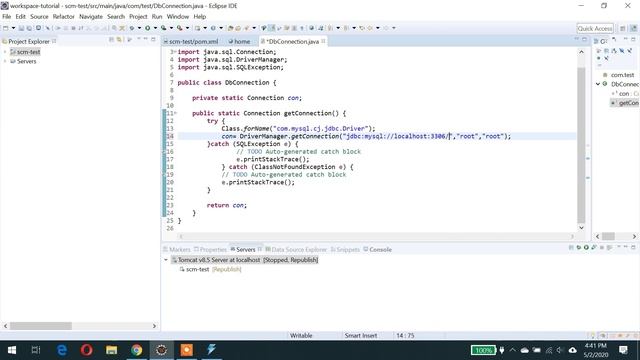The width and height of the screenshot is (640, 360).
Task: Click editor vertical scrollbar thumb
Action: (581, 145)
